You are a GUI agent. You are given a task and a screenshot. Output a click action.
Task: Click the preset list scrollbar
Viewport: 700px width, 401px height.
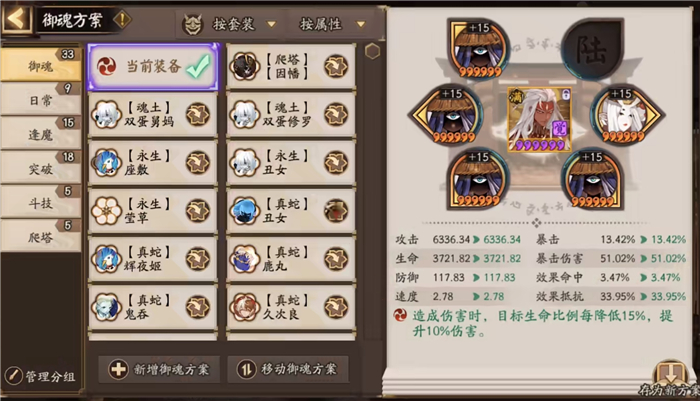(x=372, y=192)
